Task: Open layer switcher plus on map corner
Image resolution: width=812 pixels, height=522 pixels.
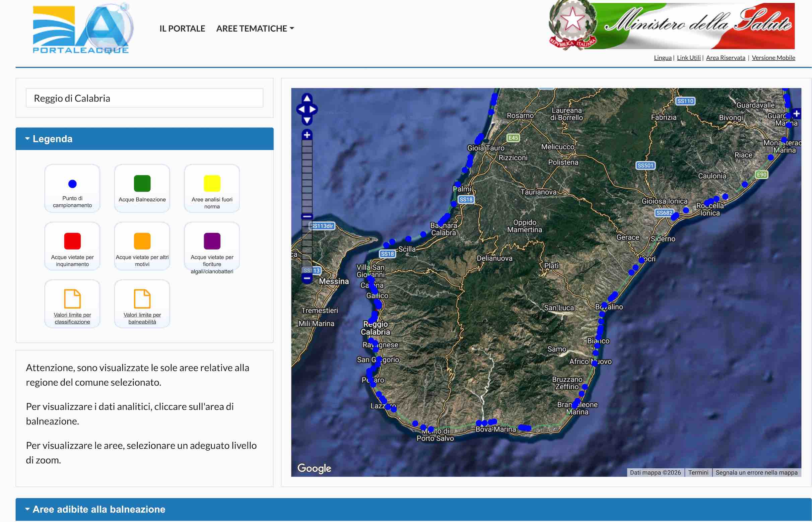Action: click(796, 114)
